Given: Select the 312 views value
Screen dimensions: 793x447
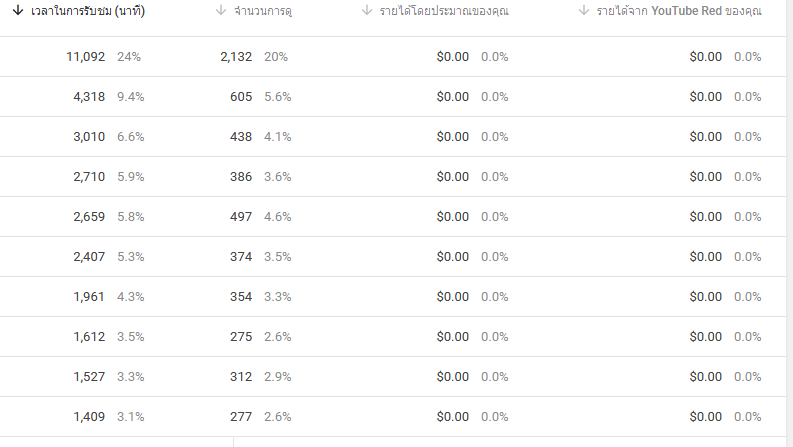Looking at the screenshot, I should [242, 377].
